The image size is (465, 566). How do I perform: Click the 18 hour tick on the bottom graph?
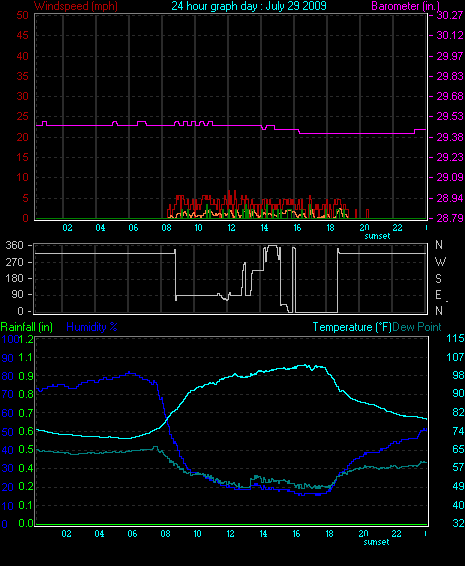click(x=329, y=534)
